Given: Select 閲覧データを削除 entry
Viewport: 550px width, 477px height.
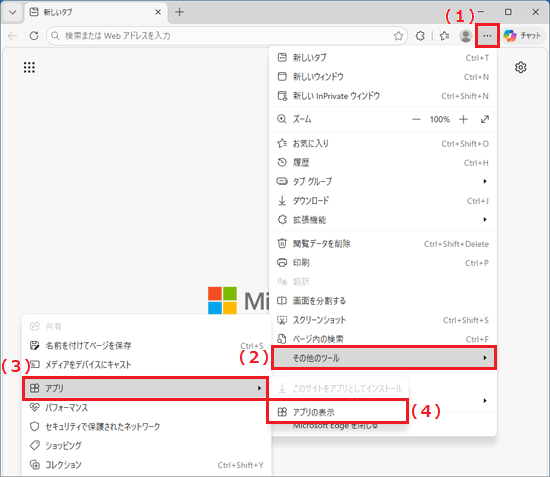Looking at the screenshot, I should 383,244.
